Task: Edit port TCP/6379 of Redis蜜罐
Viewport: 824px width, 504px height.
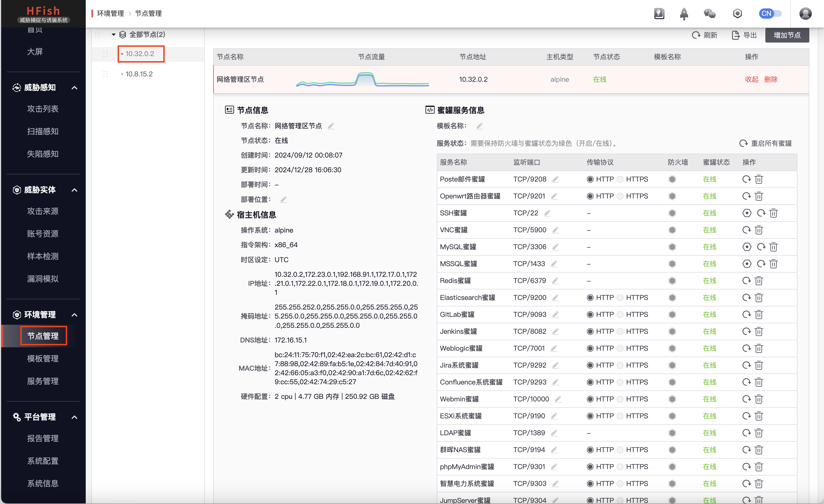Action: (x=555, y=281)
